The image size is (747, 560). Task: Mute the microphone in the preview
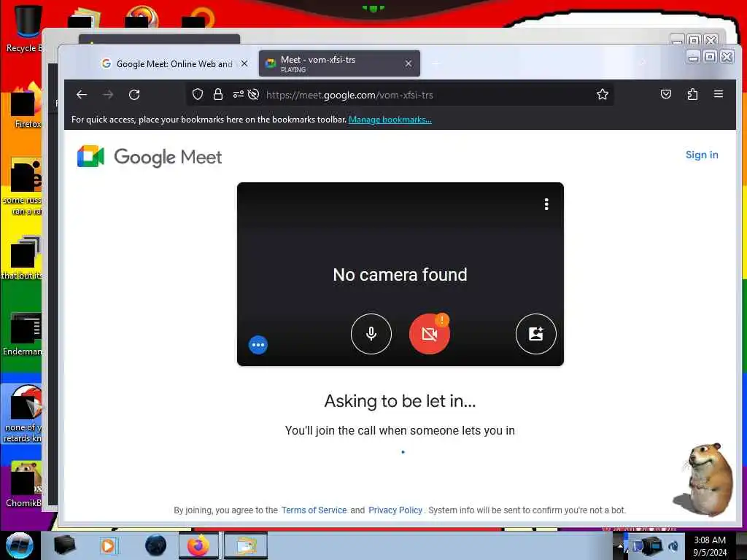371,334
